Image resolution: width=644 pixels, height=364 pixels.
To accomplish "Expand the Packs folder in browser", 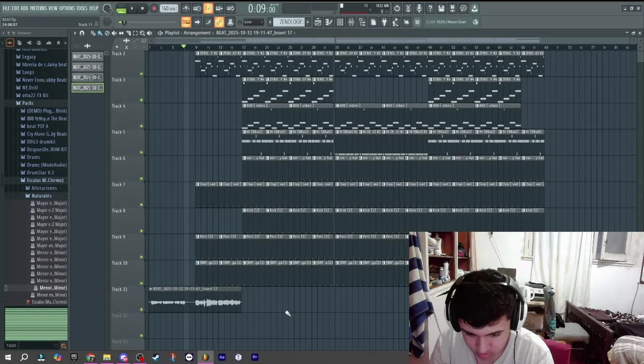I will coord(28,103).
